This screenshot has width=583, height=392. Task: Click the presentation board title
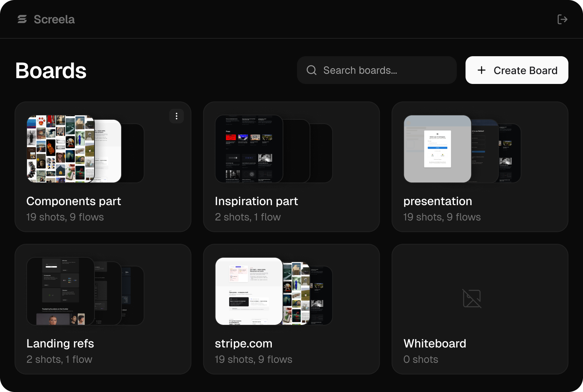pyautogui.click(x=438, y=201)
